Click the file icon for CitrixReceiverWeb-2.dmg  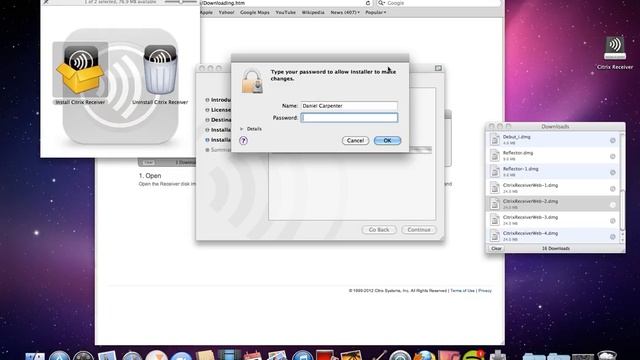click(x=495, y=204)
